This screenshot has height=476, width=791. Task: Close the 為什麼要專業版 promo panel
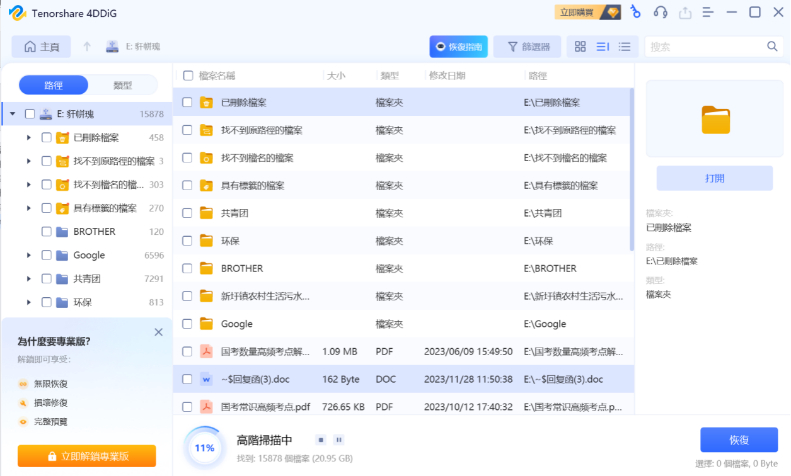pyautogui.click(x=158, y=332)
